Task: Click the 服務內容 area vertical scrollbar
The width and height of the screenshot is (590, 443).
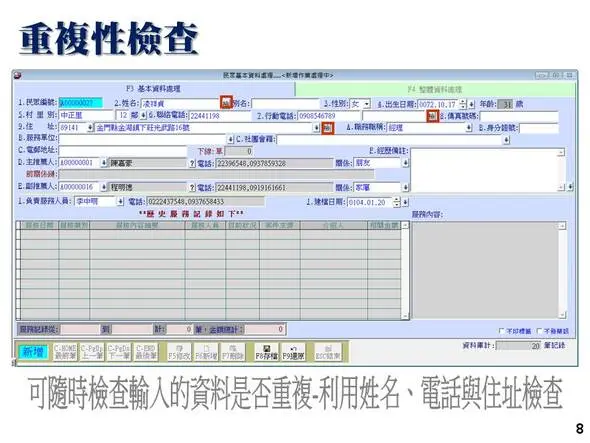Action: coord(562,270)
